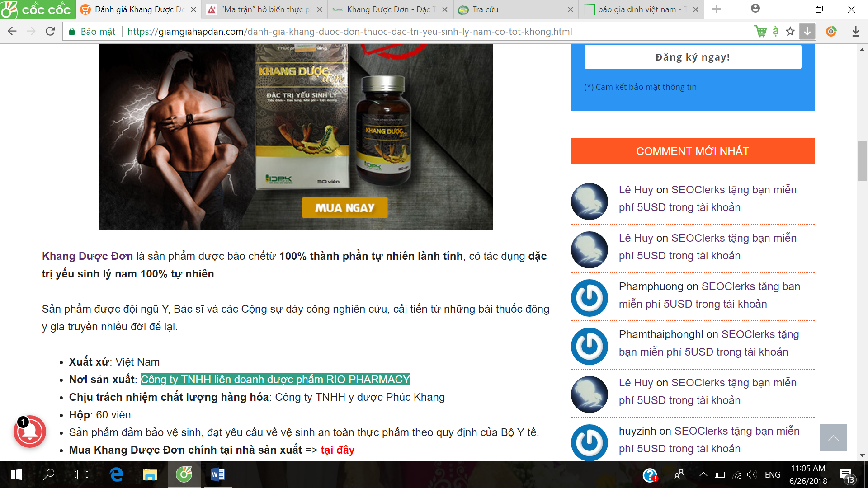Switch to "Ma trận" hô biến tab
Screen dimensions: 868x488
(265, 9)
